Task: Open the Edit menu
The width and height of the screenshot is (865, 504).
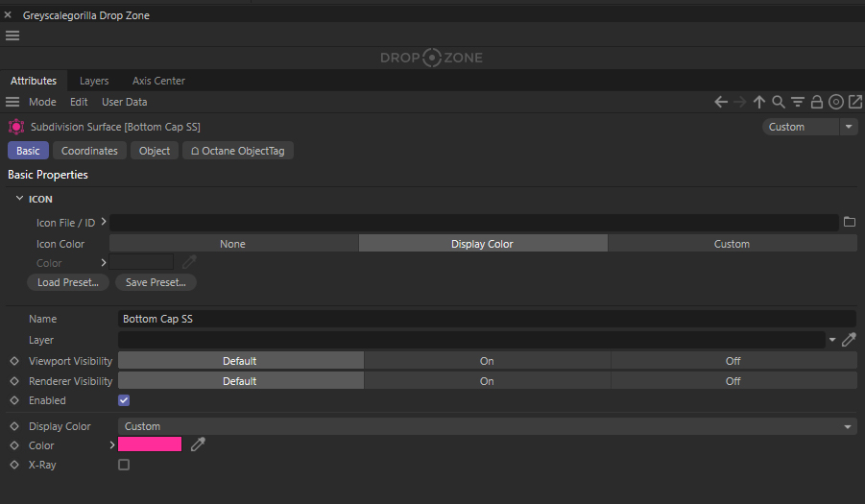Action: pos(79,102)
